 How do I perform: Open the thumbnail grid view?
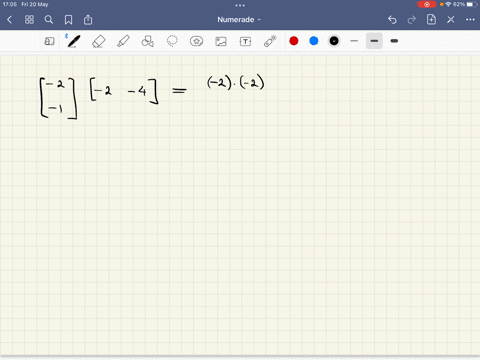coord(29,20)
